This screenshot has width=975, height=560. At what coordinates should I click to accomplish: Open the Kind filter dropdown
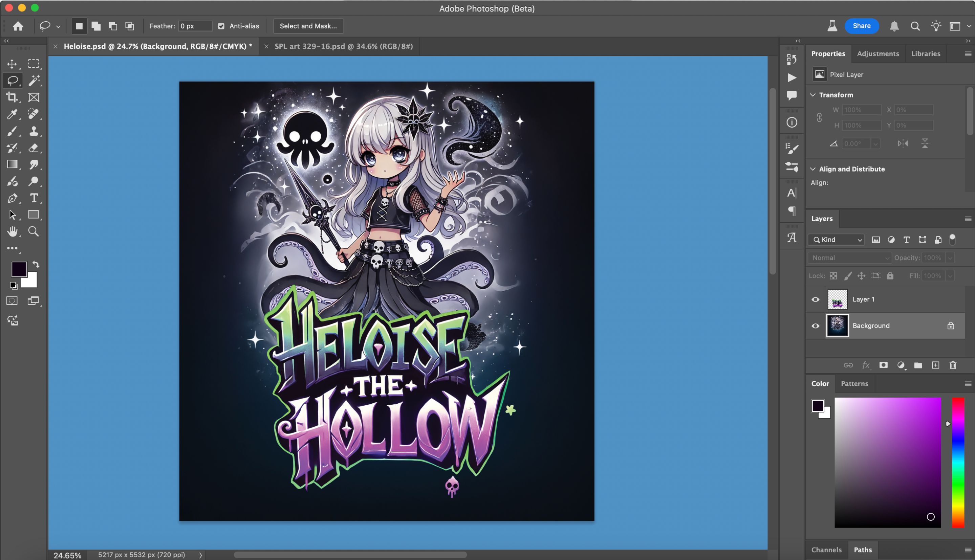click(x=836, y=240)
